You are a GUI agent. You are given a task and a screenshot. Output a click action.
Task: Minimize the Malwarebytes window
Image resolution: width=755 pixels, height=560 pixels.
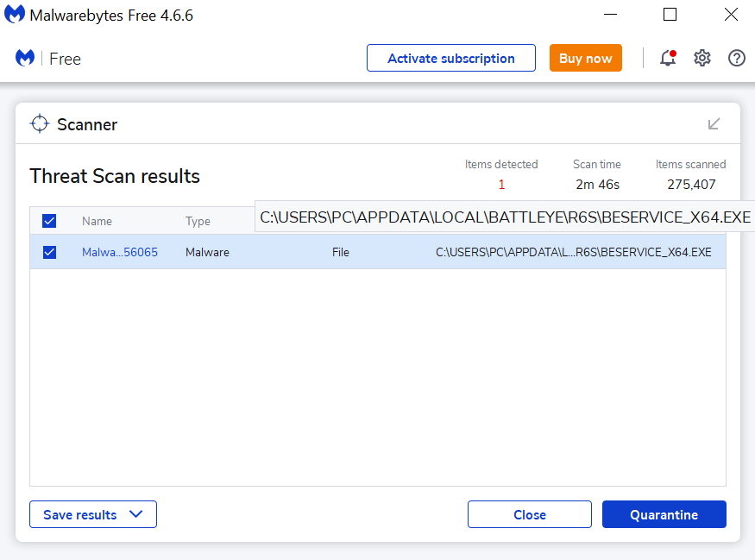click(x=611, y=15)
